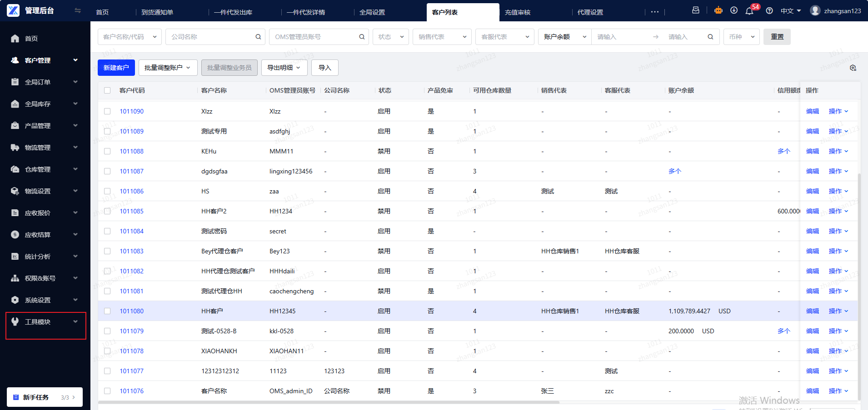The image size is (868, 410).
Task: Click search icon in 公司名称 field
Action: click(x=258, y=37)
